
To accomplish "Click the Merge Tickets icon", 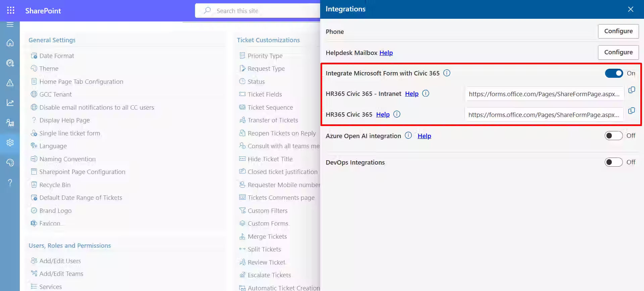I will pos(242,236).
